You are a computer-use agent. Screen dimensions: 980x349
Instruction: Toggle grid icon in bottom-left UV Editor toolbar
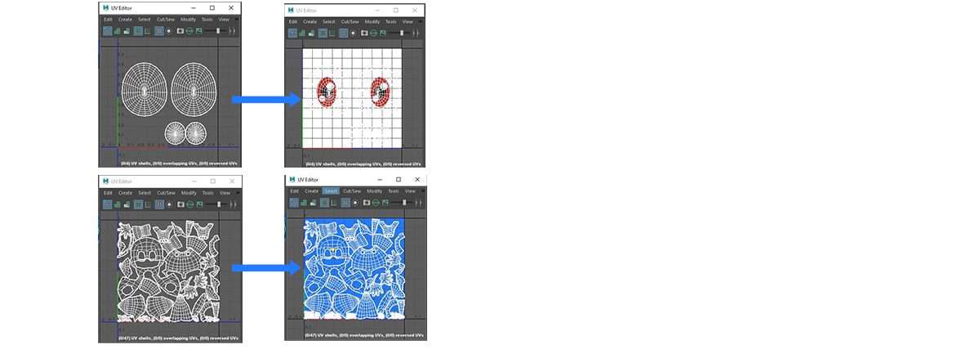(x=160, y=204)
